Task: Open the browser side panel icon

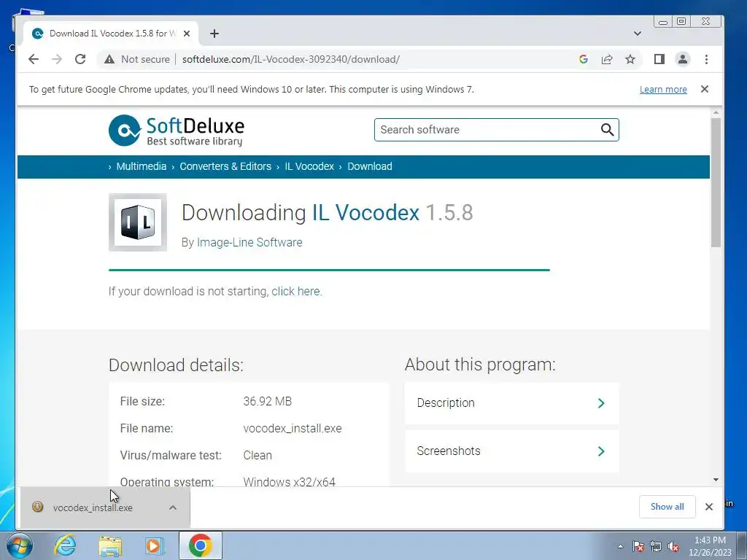Action: click(659, 59)
